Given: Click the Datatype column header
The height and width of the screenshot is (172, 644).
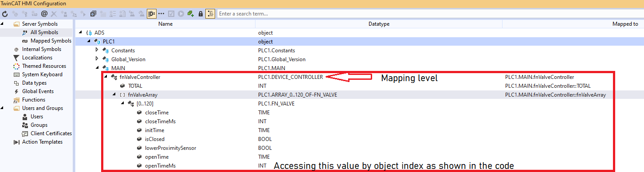Looking at the screenshot, I should (379, 24).
